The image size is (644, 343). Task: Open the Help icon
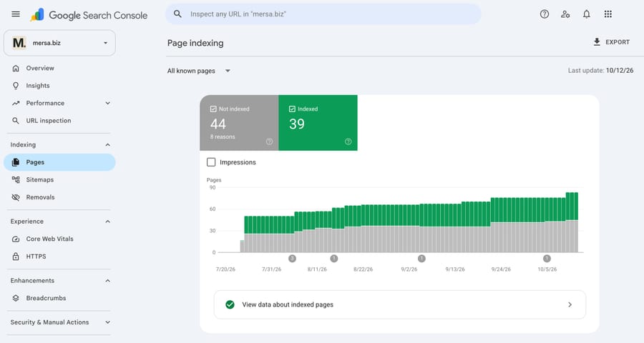(545, 14)
